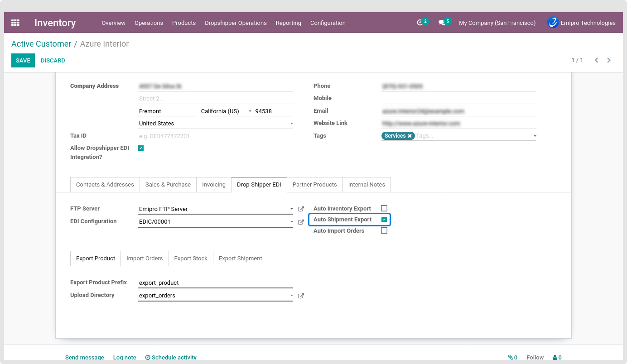
Task: Open Upload Directory external link icon
Action: pos(301,296)
